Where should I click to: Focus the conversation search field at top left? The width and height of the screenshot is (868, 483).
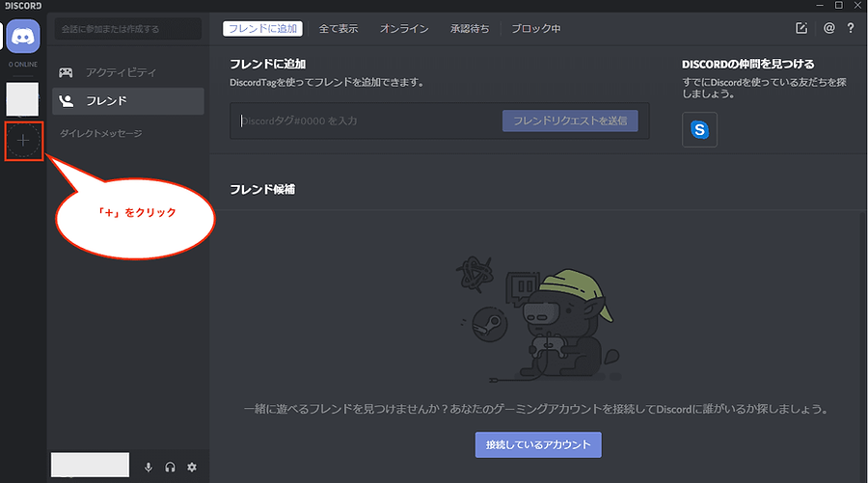coord(128,29)
